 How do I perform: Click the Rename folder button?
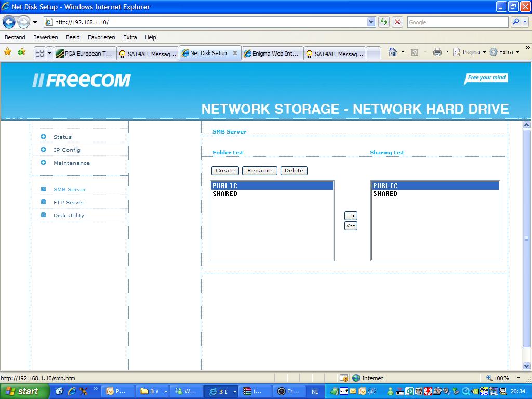coord(260,170)
